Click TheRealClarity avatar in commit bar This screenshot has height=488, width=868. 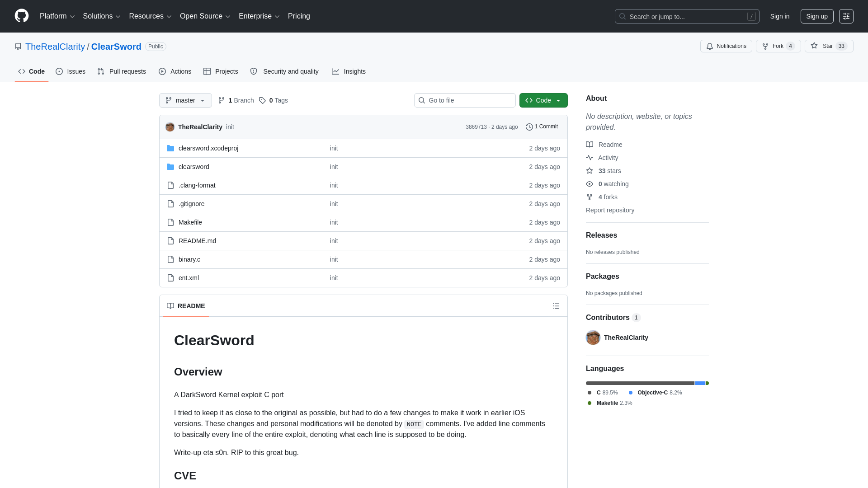pyautogui.click(x=170, y=127)
